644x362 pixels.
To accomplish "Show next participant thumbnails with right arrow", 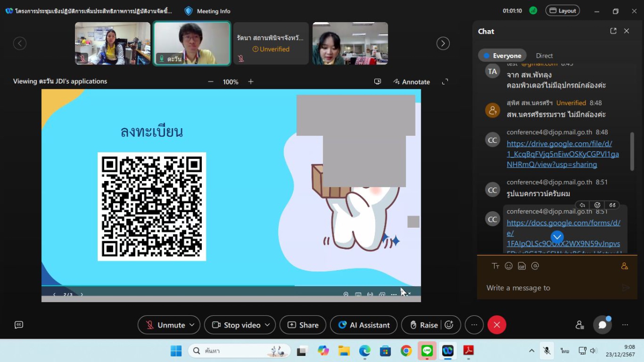I will click(x=443, y=43).
